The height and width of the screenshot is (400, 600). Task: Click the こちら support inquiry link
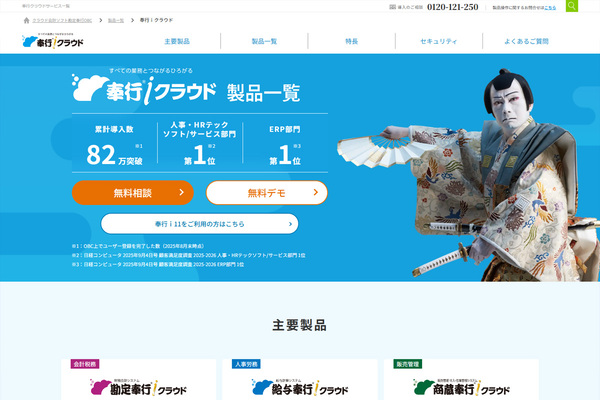tap(550, 7)
